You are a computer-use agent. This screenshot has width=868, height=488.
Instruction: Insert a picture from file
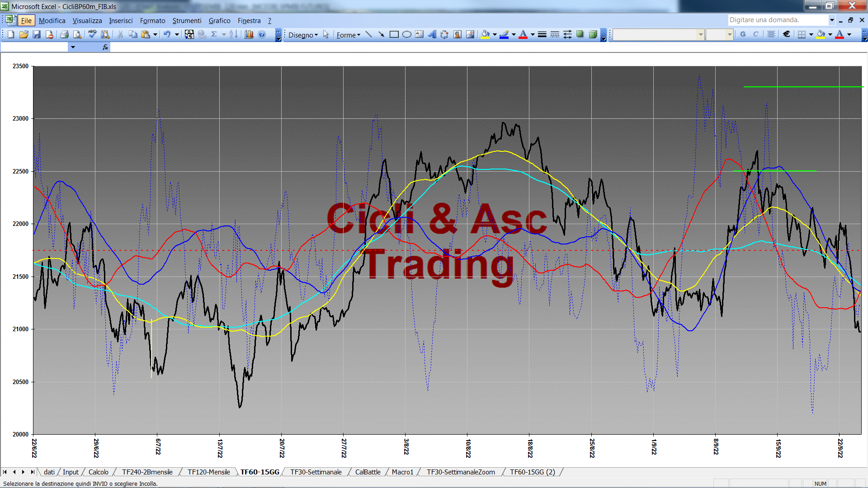(x=470, y=34)
